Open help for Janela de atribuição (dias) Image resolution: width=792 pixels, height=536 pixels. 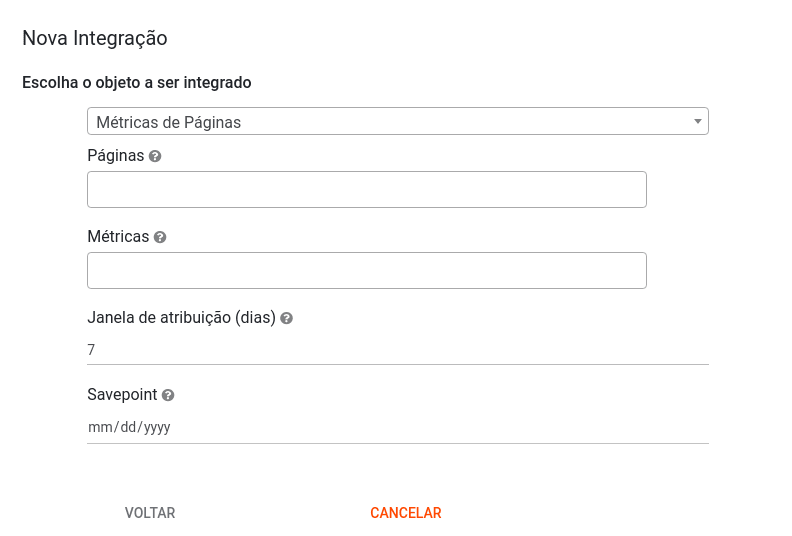click(286, 319)
